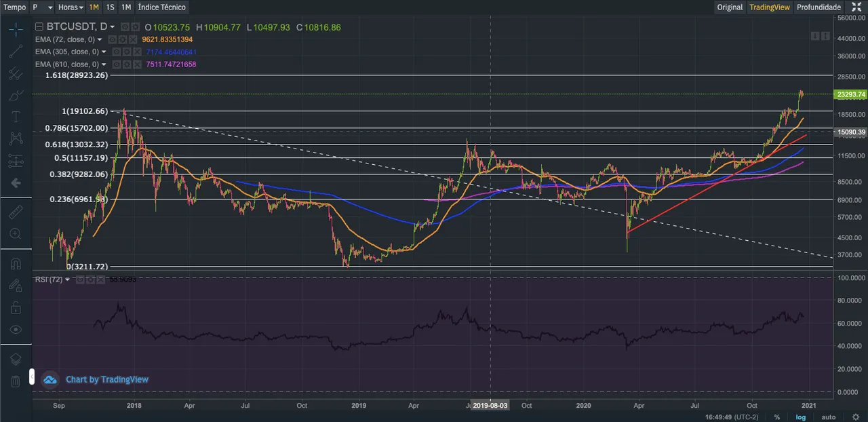Screen dimensions: 868x422
Task: Click the upward pane arrow near price axis
Action: (826, 35)
